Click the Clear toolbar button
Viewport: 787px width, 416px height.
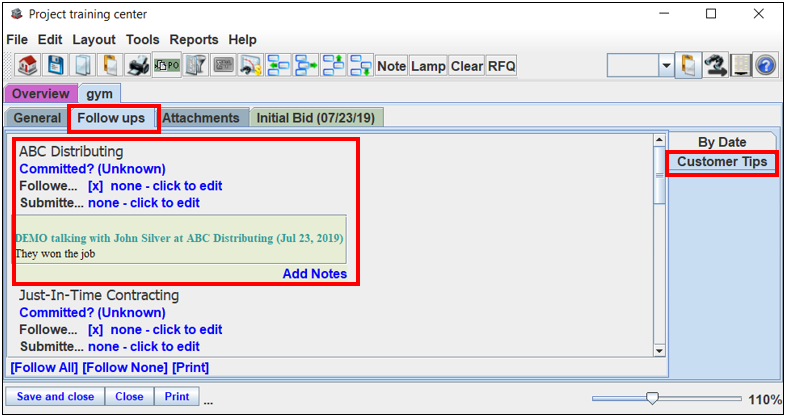click(467, 66)
